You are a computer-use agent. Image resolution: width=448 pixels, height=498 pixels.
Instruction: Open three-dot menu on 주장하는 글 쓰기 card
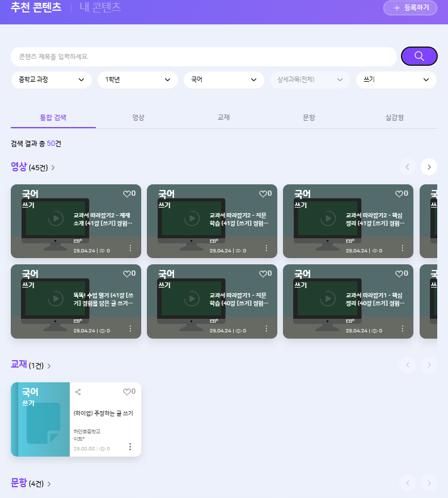pos(130,446)
